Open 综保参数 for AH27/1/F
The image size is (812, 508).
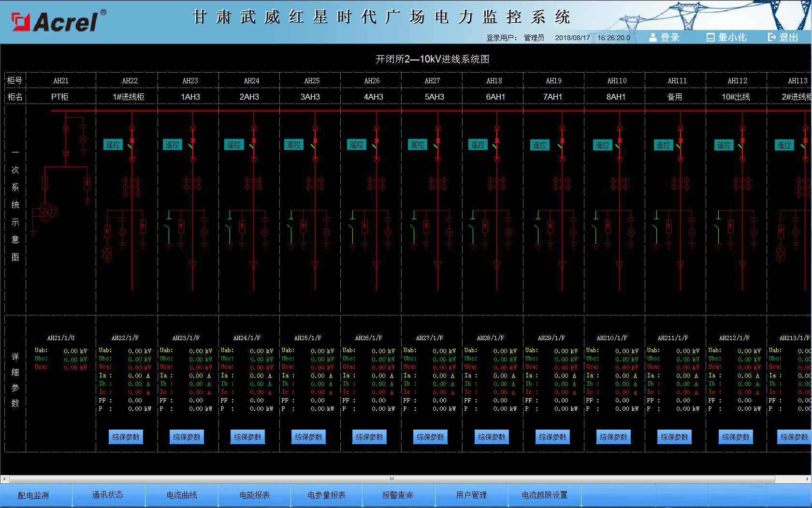[x=431, y=437]
